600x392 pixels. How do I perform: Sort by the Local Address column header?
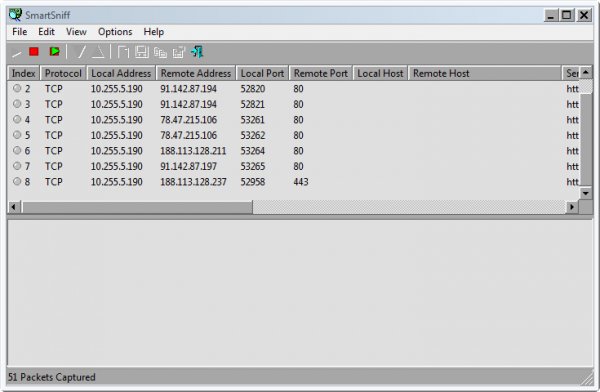[x=121, y=73]
